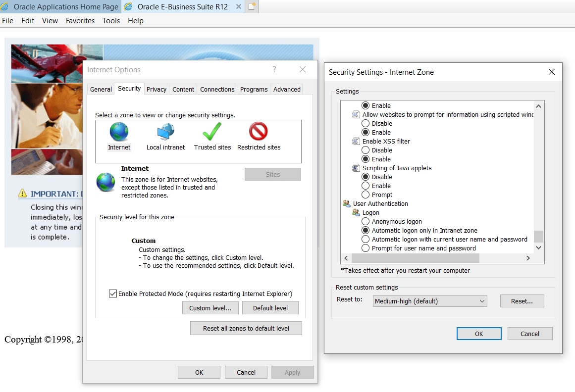
Task: Switch to the Privacy tab
Action: pos(157,89)
